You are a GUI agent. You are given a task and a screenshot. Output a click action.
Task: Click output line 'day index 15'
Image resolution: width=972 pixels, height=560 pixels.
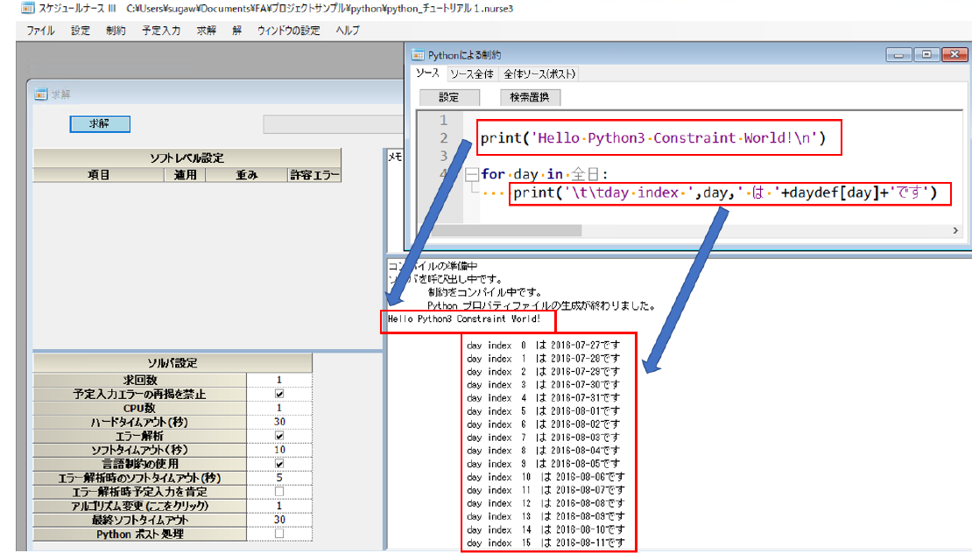pos(546,542)
